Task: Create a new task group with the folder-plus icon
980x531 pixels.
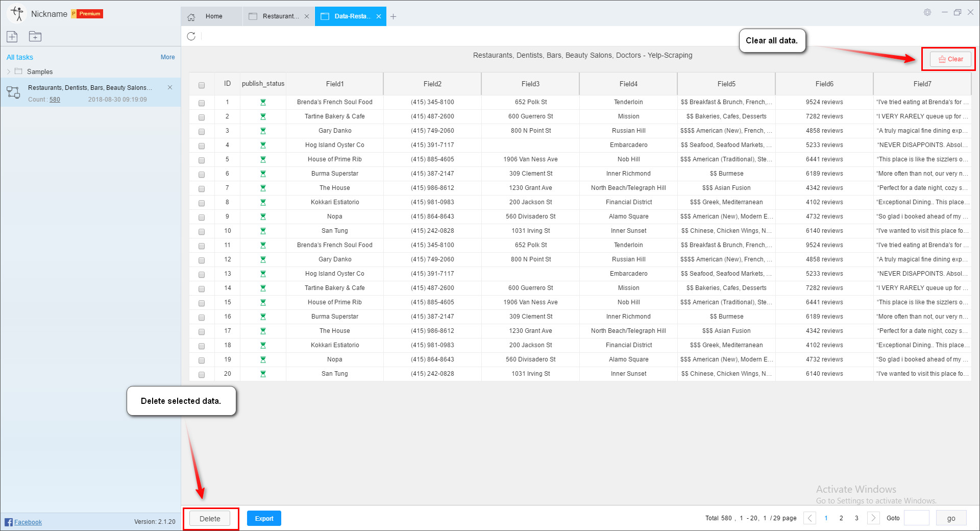Action: point(35,36)
